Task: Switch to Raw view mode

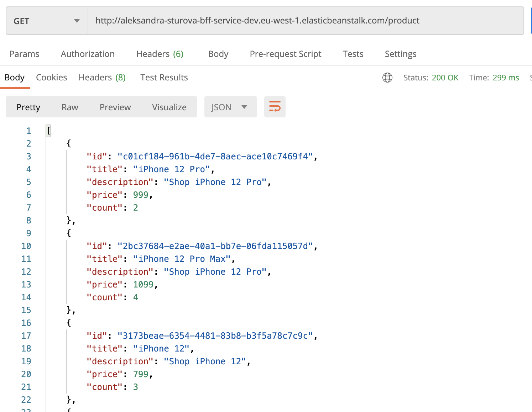Action: click(x=70, y=107)
